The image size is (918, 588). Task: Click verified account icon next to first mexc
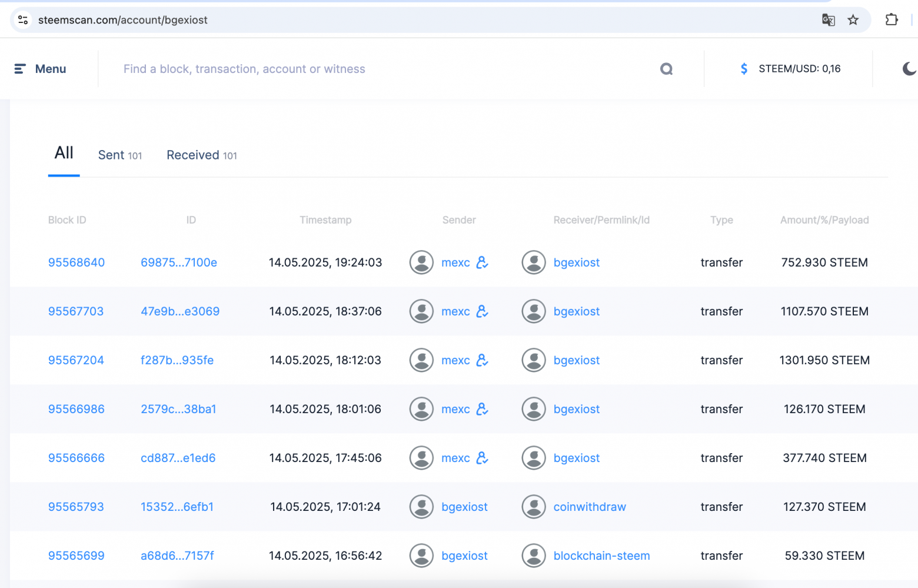pos(483,263)
